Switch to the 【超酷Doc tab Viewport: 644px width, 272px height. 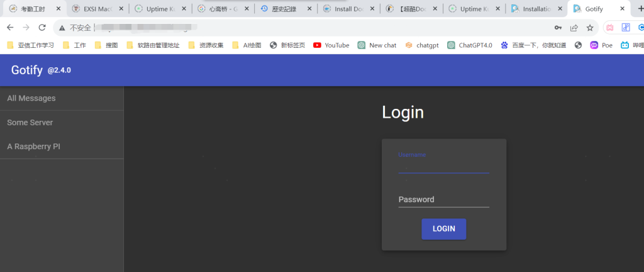point(411,9)
